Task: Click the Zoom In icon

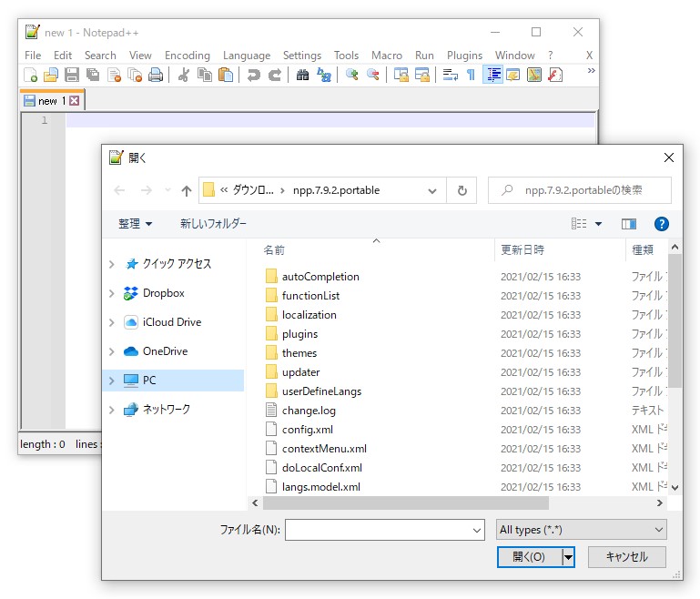Action: coord(351,75)
